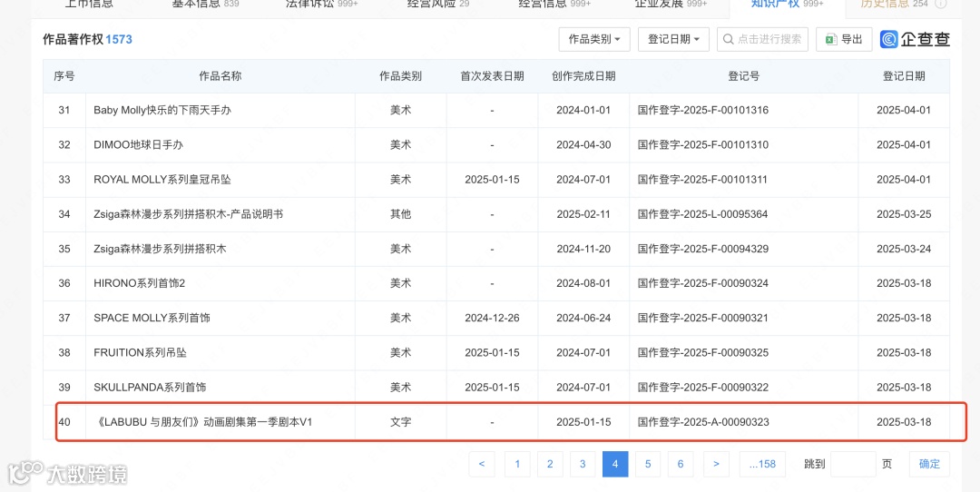Image resolution: width=980 pixels, height=492 pixels.
Task: Click the Excel icon on 导出 button
Action: (x=831, y=39)
